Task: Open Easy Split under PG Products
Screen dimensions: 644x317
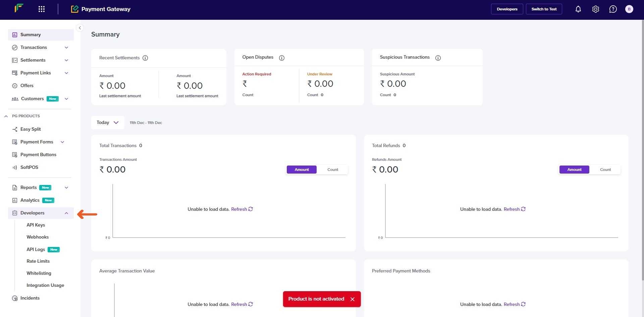Action: pyautogui.click(x=31, y=129)
